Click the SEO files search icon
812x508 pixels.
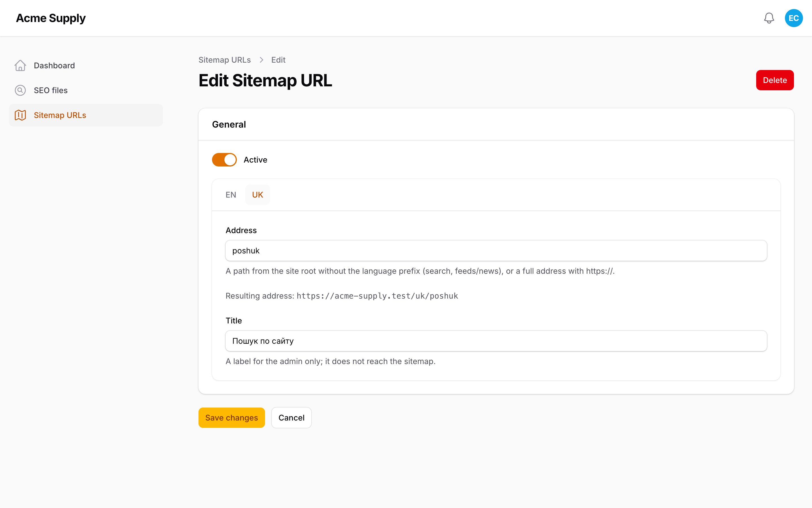tap(20, 90)
